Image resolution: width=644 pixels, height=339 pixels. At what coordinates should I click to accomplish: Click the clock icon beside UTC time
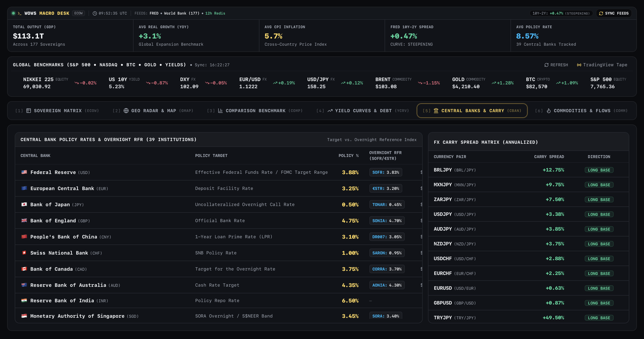coord(95,13)
